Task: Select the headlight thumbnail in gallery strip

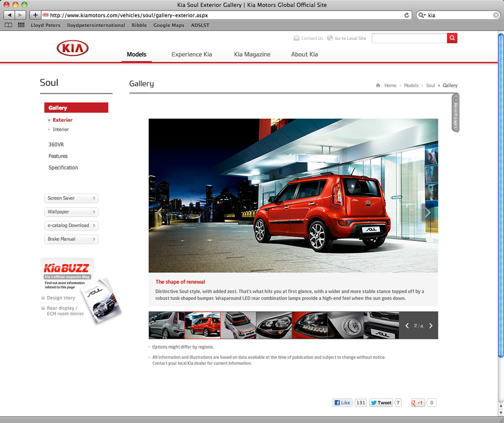Action: [x=274, y=325]
